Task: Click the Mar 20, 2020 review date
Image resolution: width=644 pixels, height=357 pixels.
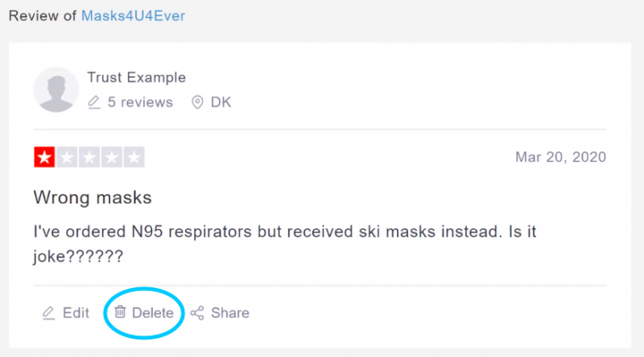Action: click(x=560, y=157)
